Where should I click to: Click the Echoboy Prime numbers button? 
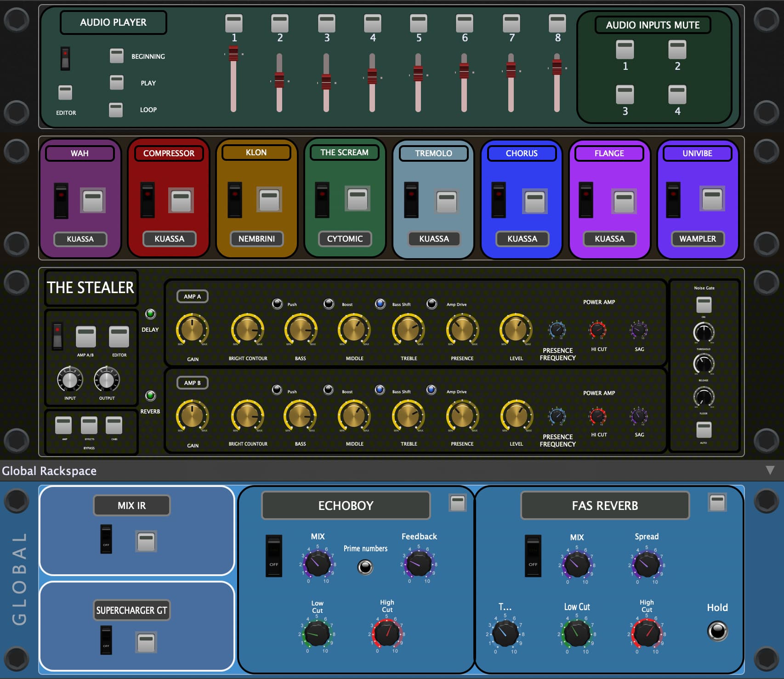[365, 567]
